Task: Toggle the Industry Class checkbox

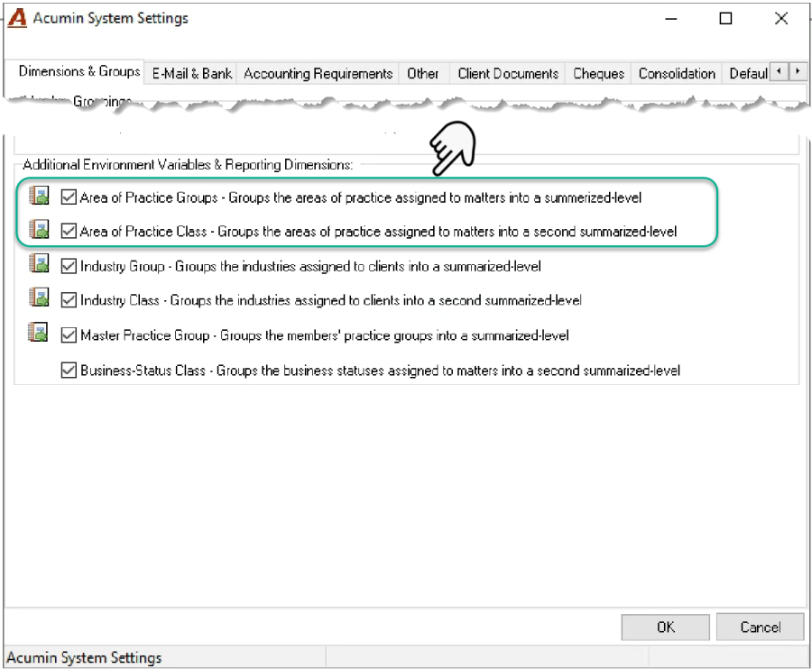Action: tap(69, 300)
